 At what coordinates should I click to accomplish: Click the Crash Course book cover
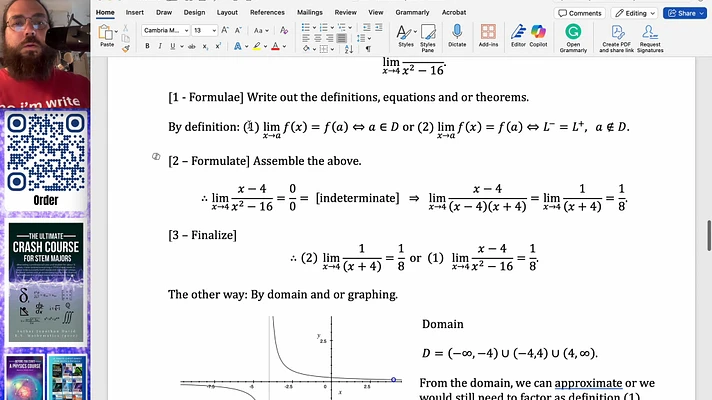point(46,282)
